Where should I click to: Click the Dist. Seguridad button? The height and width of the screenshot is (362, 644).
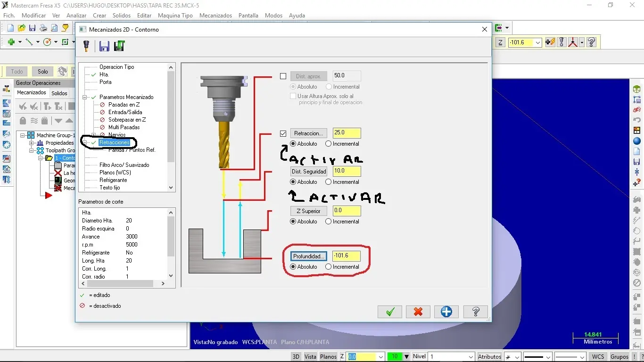point(309,171)
